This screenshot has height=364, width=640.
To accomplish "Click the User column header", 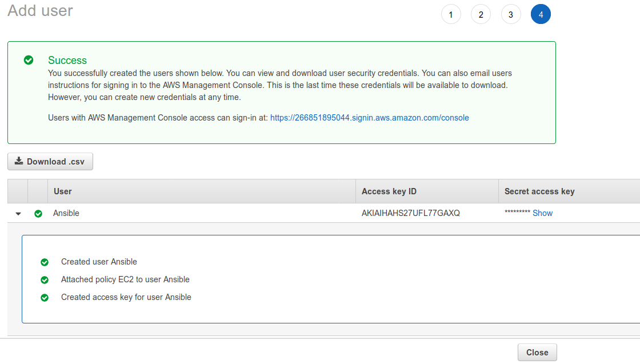I will click(63, 191).
